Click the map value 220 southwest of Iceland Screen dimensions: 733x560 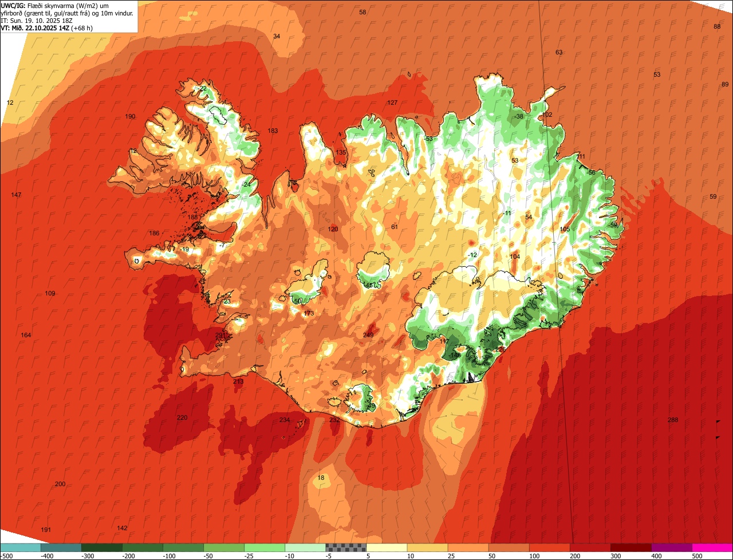(x=182, y=417)
